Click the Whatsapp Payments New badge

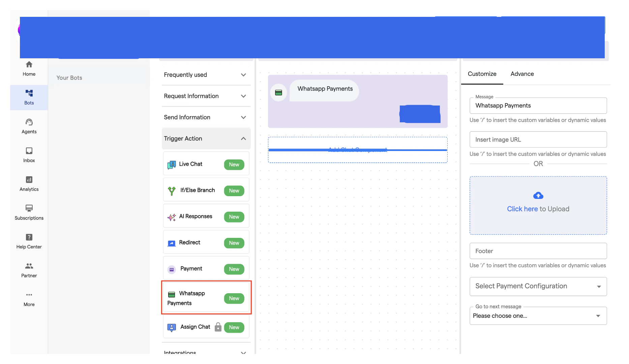pos(234,298)
